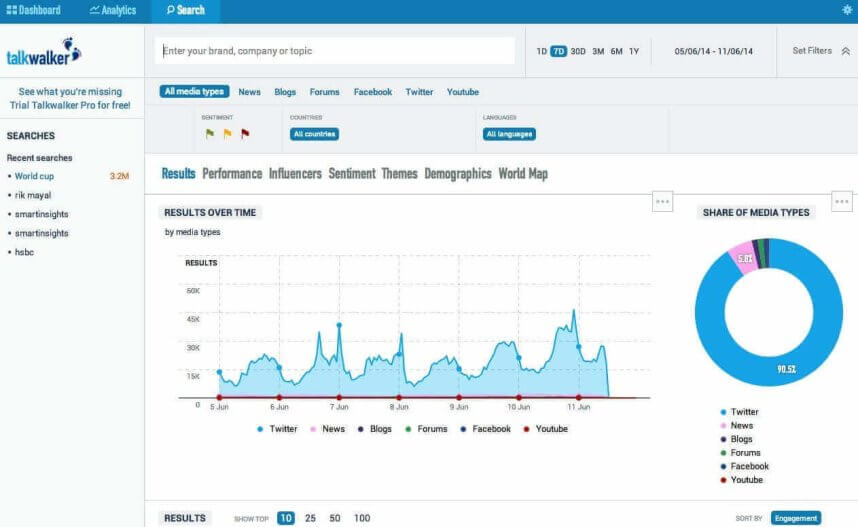Viewport: 858px width, 527px height.
Task: Show top 10 results
Action: coord(286,518)
